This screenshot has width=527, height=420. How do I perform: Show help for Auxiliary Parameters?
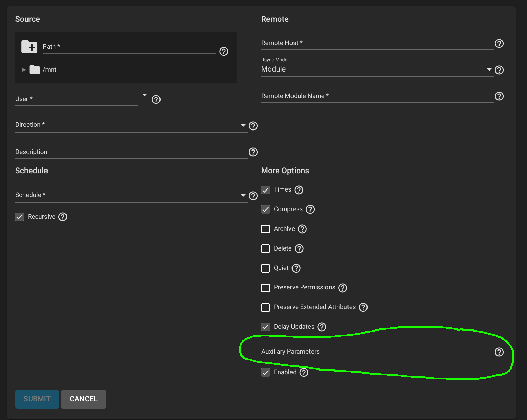pos(499,352)
